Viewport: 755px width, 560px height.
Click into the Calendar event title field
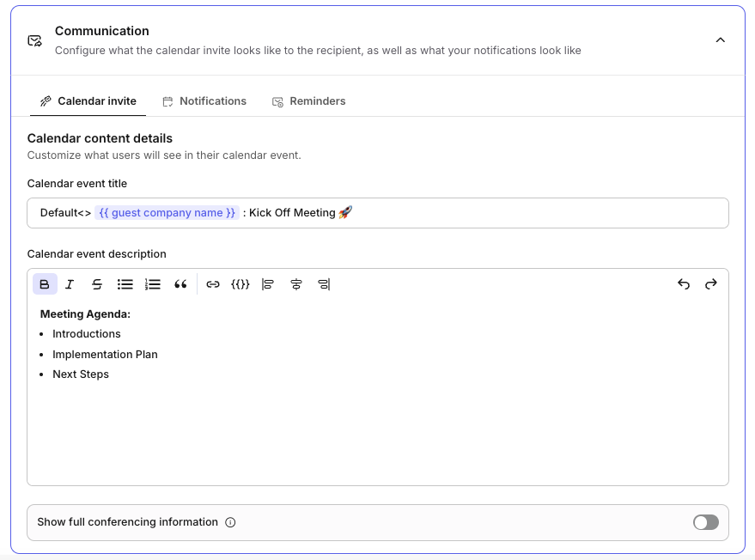[378, 213]
